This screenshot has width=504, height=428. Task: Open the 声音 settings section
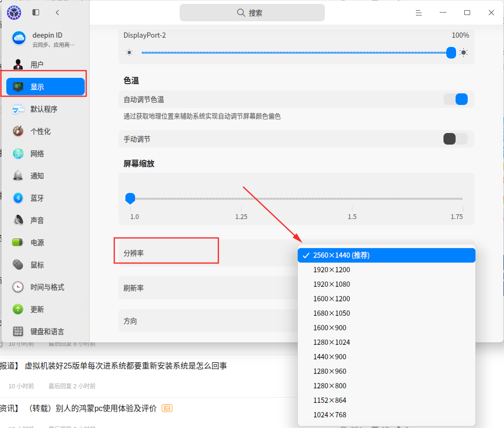[x=46, y=220]
